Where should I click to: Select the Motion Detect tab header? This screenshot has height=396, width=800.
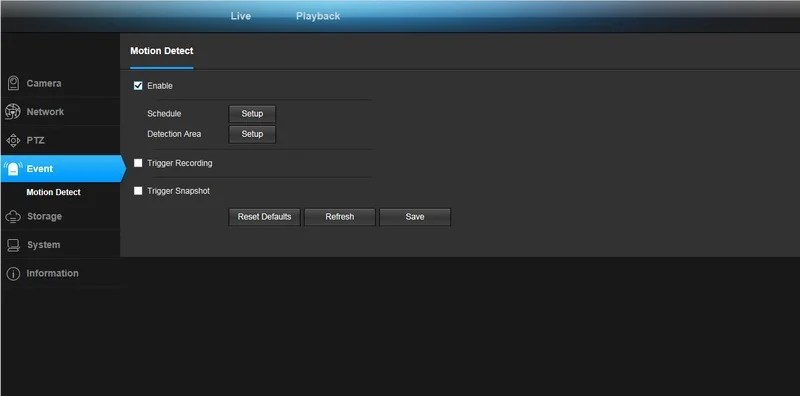pyautogui.click(x=162, y=51)
